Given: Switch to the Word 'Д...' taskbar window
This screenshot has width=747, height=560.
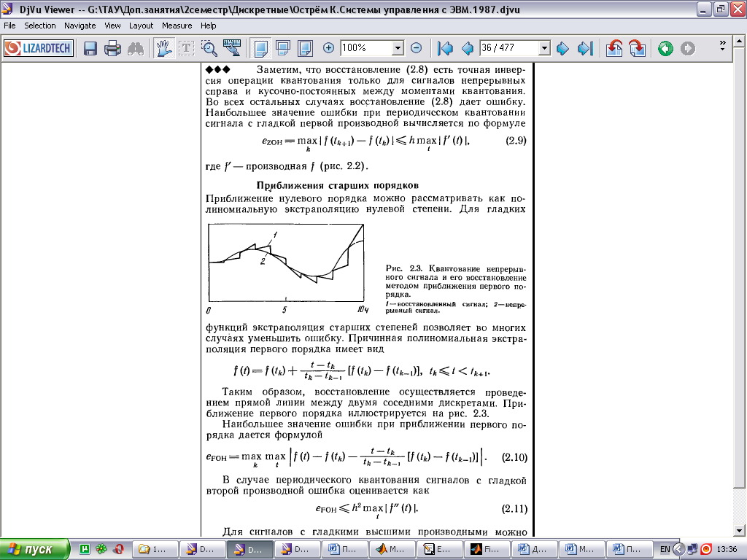Looking at the screenshot, I should pos(535,549).
